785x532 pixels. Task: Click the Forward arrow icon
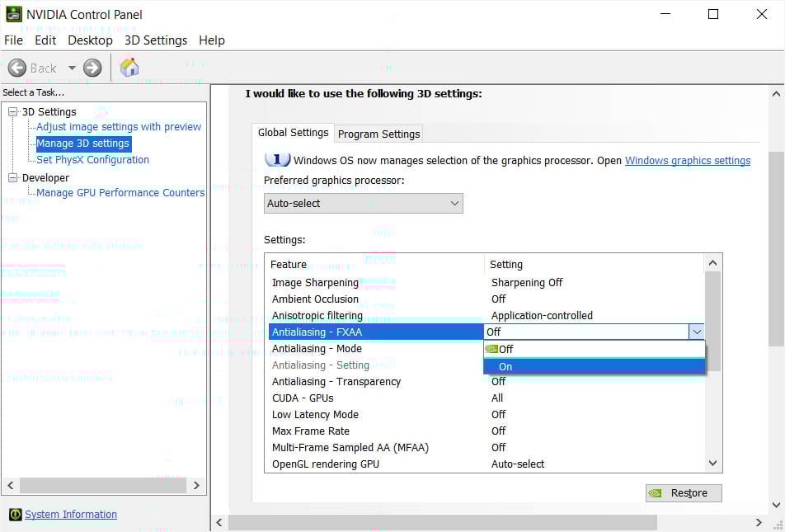[x=92, y=68]
